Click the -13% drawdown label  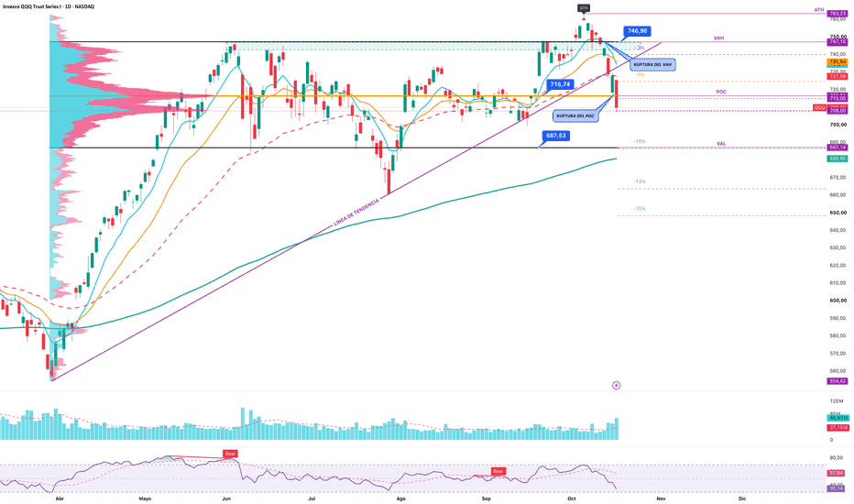click(x=640, y=181)
